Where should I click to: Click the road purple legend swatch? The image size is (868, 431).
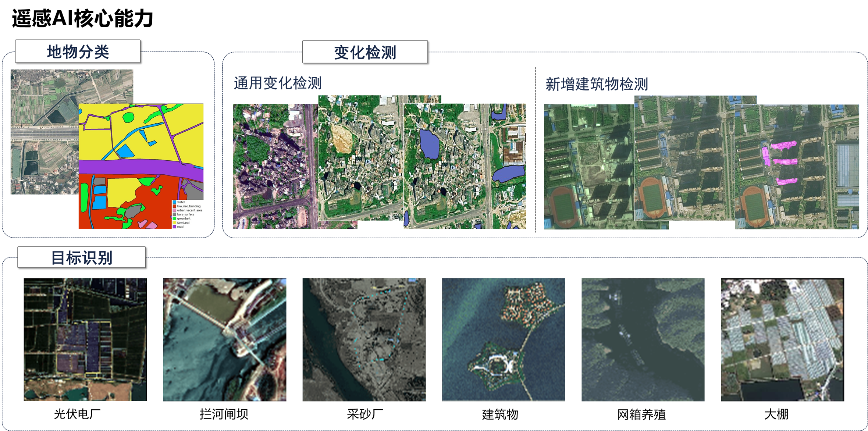click(174, 227)
